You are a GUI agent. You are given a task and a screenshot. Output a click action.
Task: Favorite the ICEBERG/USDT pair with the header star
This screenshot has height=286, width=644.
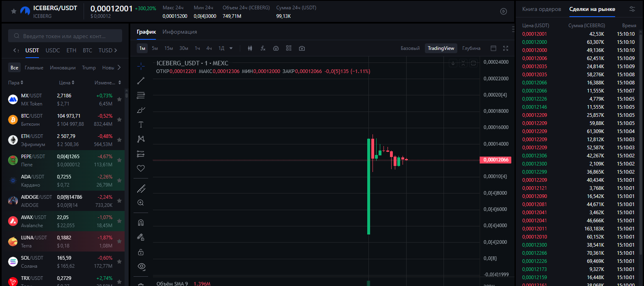[14, 11]
